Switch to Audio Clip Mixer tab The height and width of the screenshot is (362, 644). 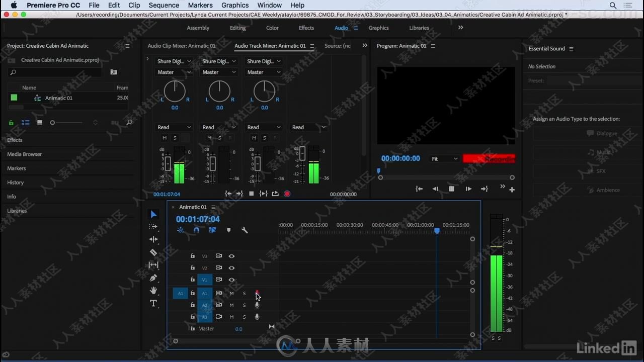point(181,46)
